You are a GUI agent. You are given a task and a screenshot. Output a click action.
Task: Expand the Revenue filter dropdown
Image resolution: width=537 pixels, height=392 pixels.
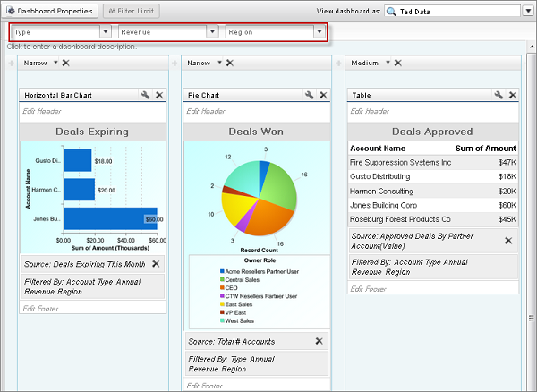coord(212,31)
